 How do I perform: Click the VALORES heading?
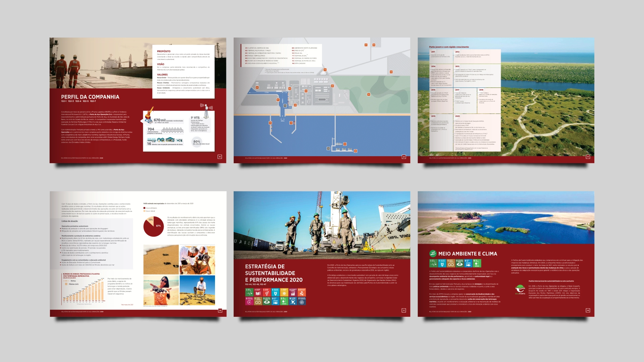tap(162, 75)
